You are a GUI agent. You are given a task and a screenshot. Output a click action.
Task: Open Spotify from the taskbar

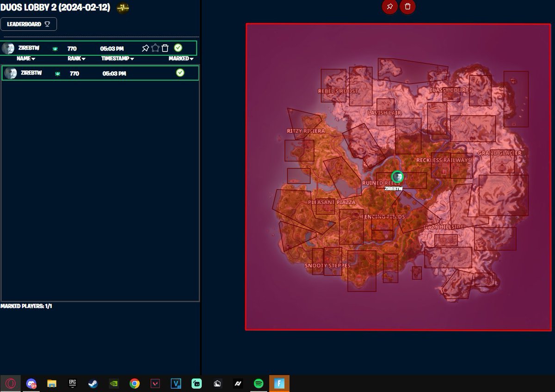[x=259, y=384]
